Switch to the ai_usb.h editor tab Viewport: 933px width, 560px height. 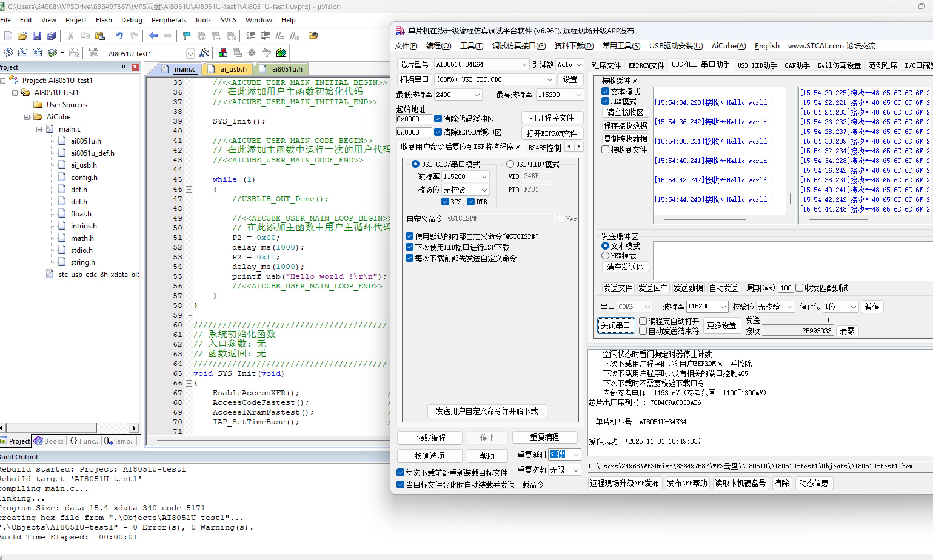click(233, 69)
